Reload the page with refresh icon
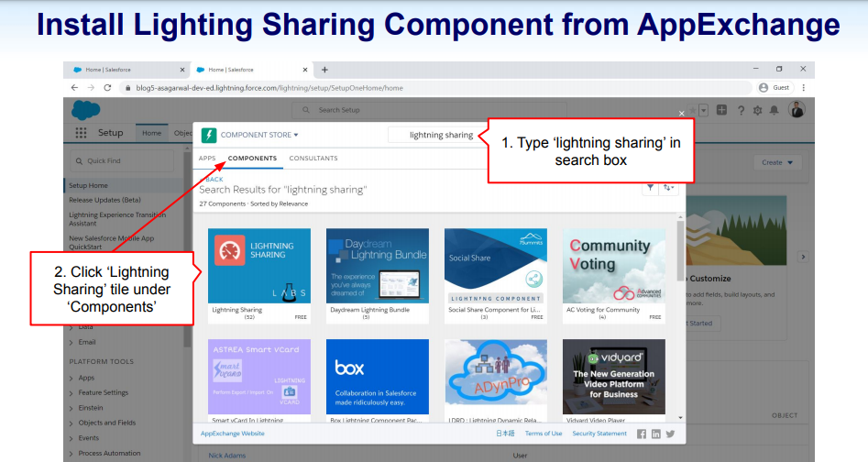 coord(107,88)
